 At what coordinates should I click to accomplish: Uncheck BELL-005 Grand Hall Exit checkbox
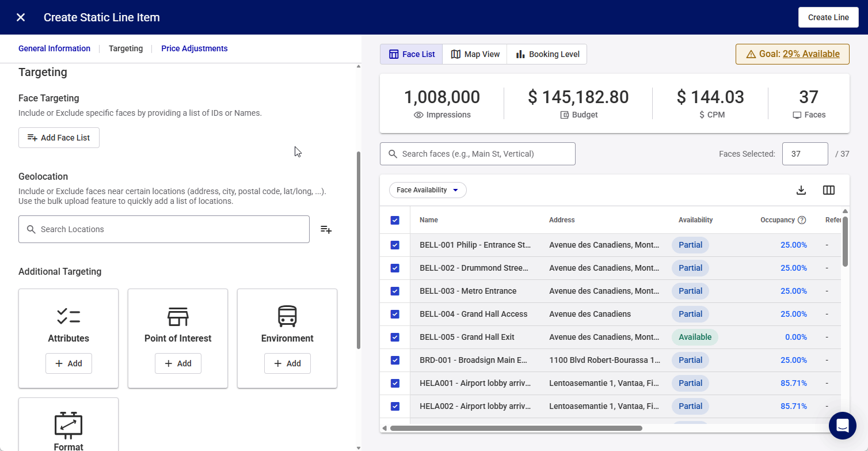395,337
